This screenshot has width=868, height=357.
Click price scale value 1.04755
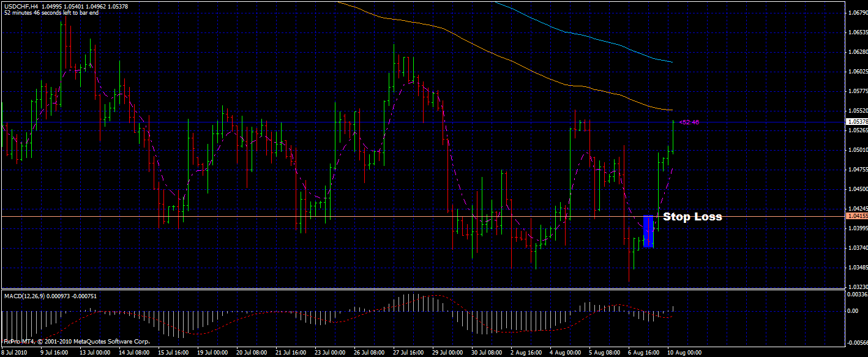[857, 170]
